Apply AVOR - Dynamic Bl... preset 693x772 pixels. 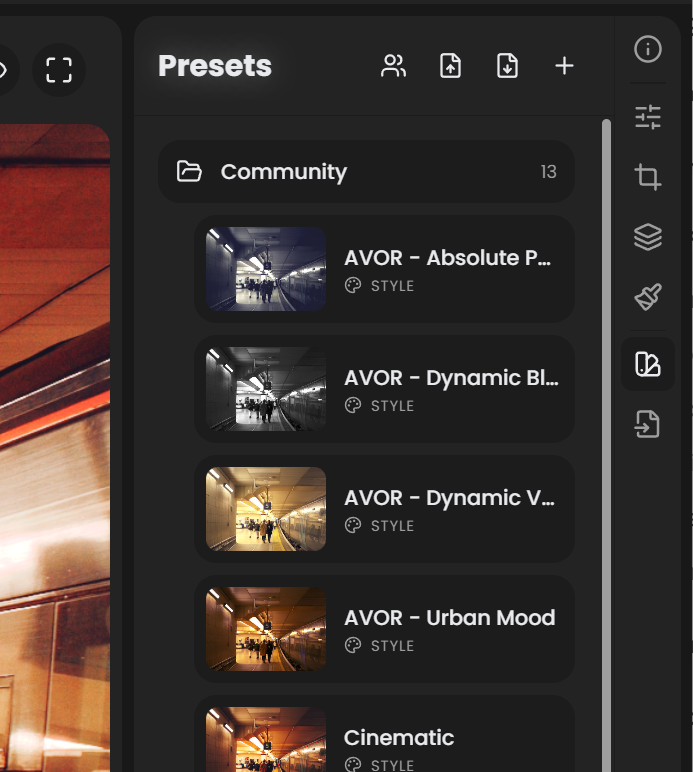pos(384,389)
